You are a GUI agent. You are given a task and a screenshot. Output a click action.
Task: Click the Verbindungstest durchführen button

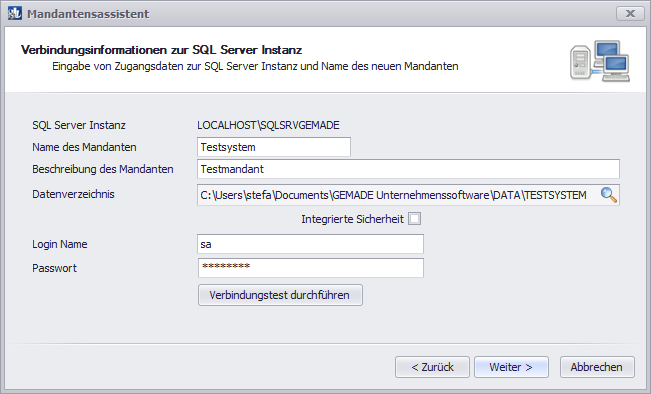click(280, 295)
